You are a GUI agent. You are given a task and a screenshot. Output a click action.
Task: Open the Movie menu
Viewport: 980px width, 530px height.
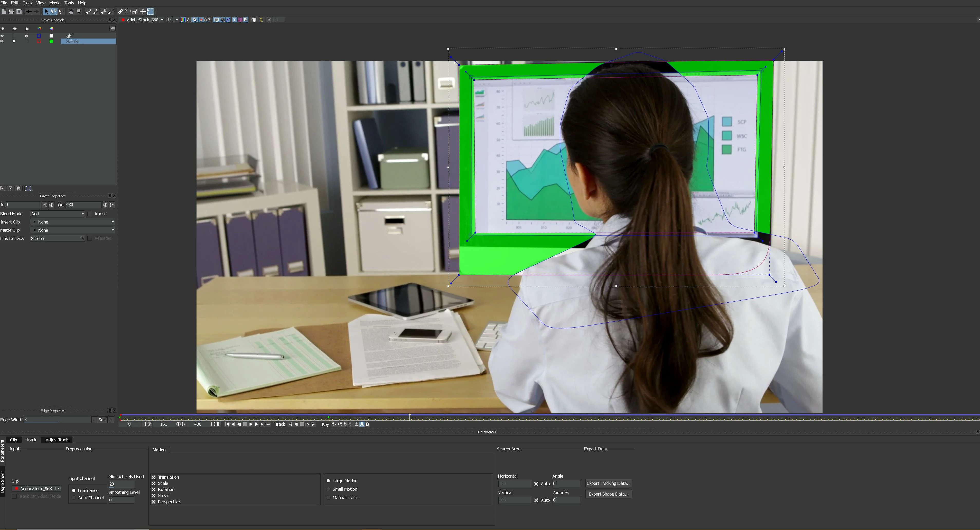click(54, 3)
